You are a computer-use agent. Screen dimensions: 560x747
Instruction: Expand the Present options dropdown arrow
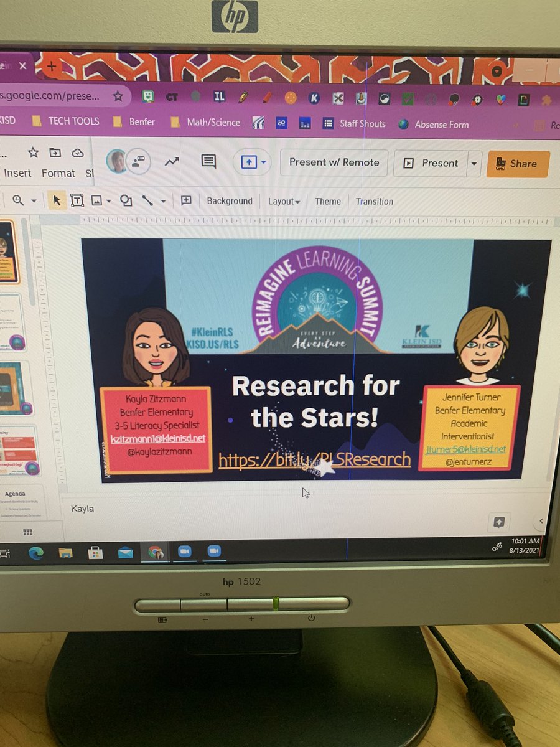coord(474,164)
